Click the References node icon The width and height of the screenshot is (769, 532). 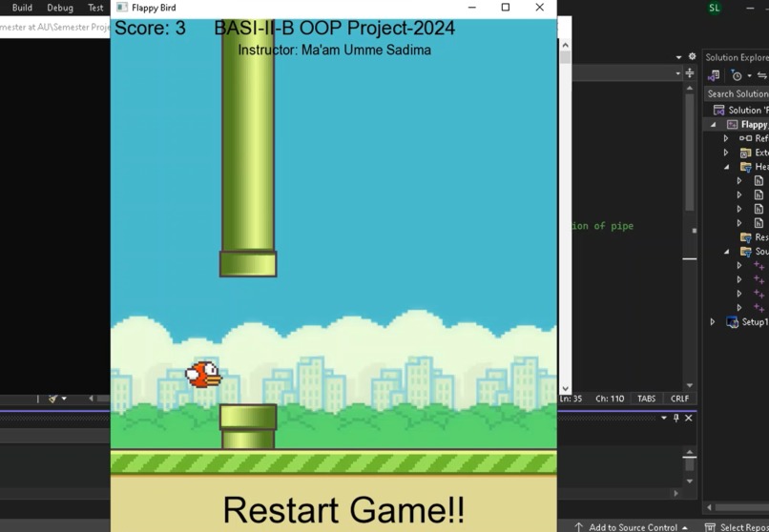click(x=746, y=138)
